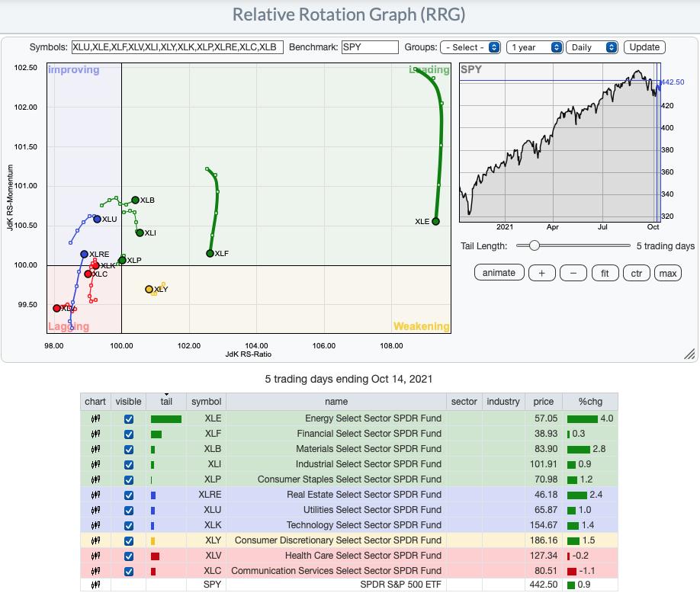The image size is (700, 593).
Task: Hide XLRE from the graph
Action: [129, 495]
